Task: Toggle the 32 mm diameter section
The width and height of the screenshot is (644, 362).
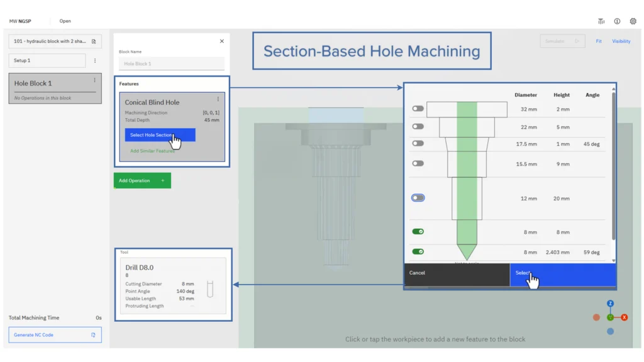Action: [x=418, y=109]
